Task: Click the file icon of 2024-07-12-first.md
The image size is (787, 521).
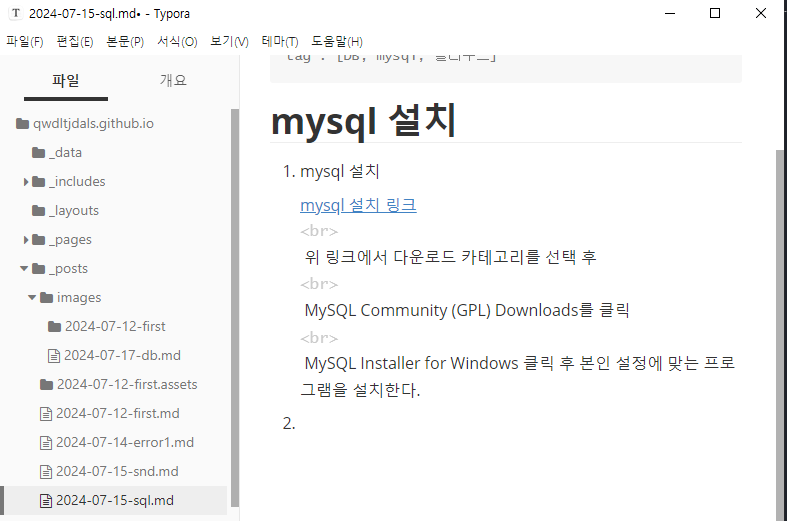Action: click(x=46, y=414)
